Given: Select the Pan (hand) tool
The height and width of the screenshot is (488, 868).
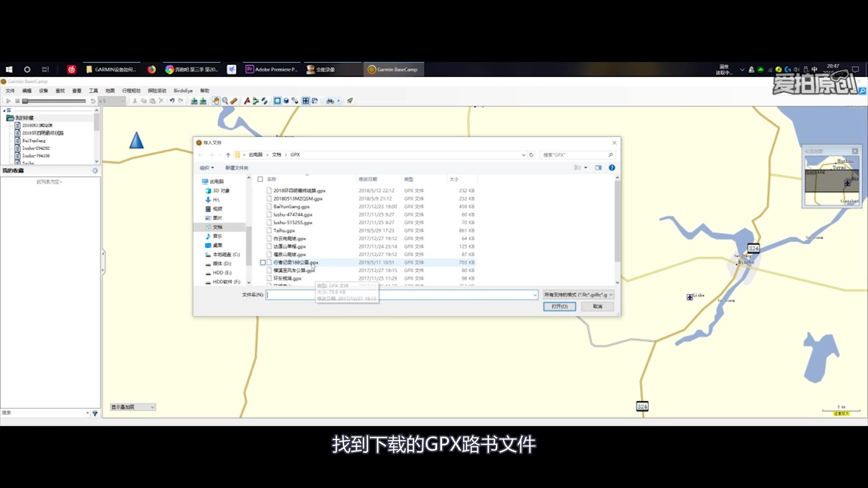Looking at the screenshot, I should [x=216, y=100].
